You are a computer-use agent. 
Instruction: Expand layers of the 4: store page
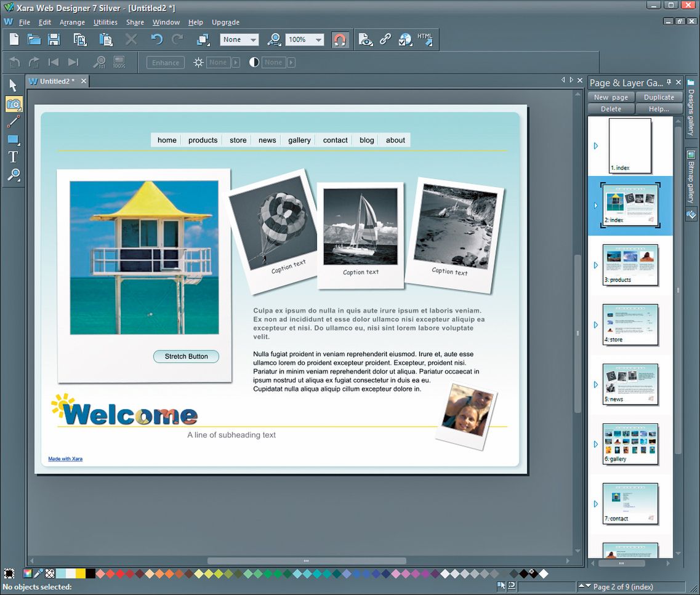pyautogui.click(x=596, y=325)
